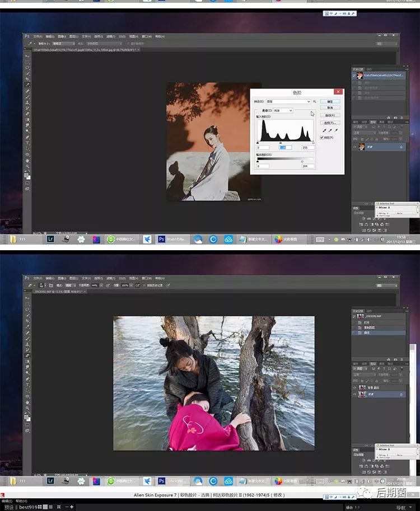
Task: Open sample size dropdown in eyedropper options bar
Action: pos(64,44)
